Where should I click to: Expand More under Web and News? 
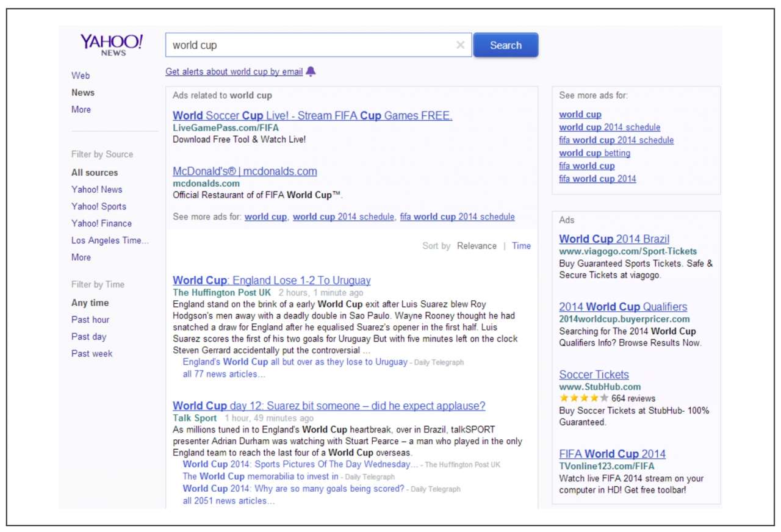(x=81, y=109)
